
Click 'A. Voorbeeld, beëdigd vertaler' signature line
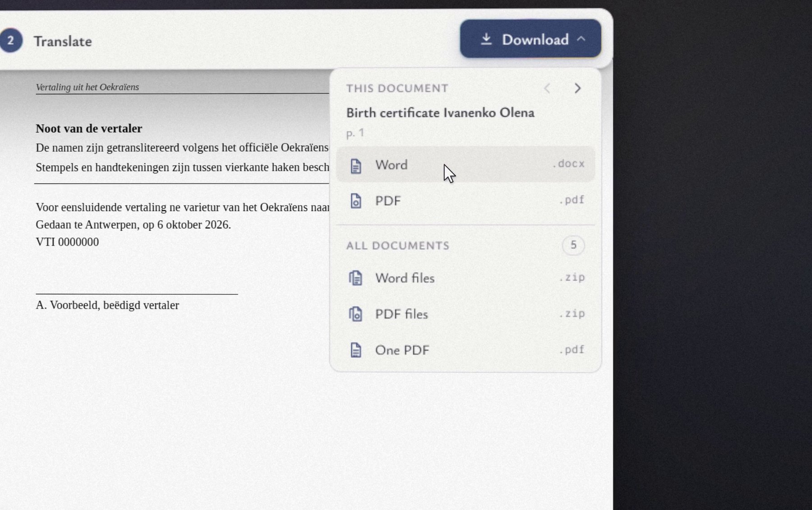click(107, 305)
